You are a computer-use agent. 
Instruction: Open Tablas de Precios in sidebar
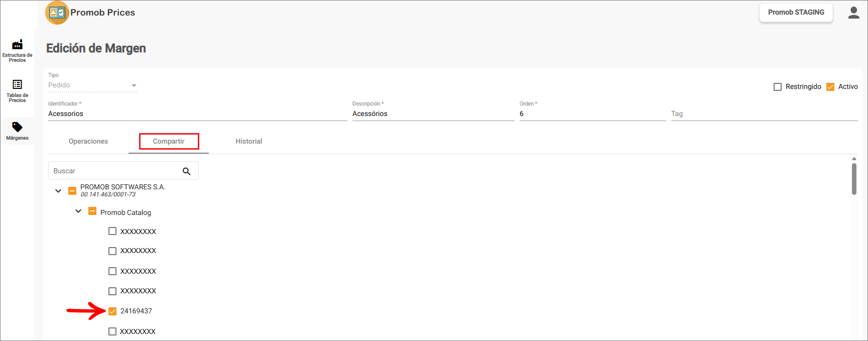[x=17, y=91]
